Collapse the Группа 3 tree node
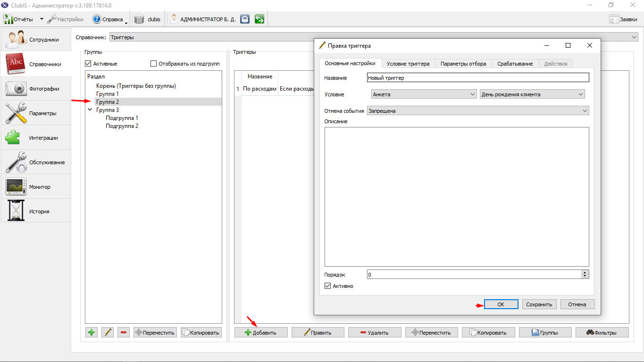 click(x=90, y=110)
